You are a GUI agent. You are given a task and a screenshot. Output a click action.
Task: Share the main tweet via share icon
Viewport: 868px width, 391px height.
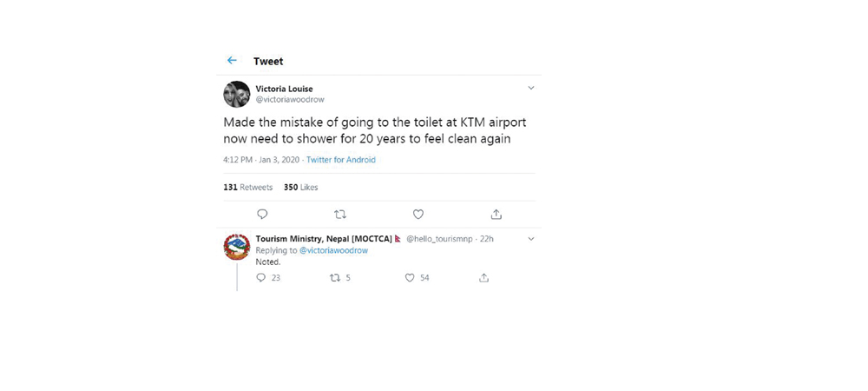(496, 214)
